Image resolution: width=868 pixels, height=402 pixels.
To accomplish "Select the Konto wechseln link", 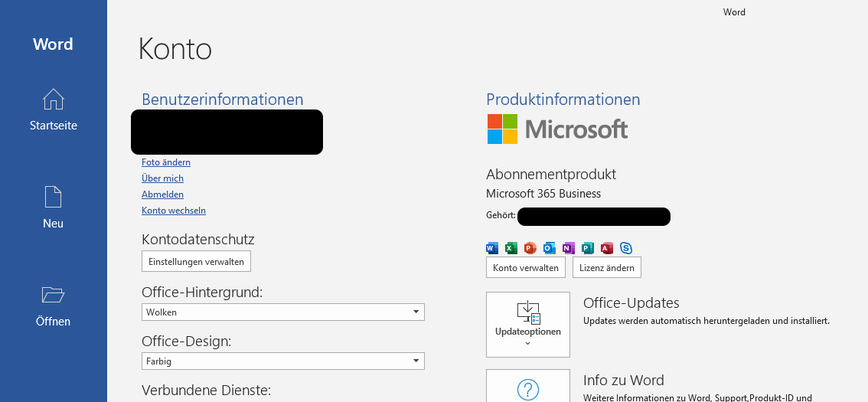I will point(174,211).
